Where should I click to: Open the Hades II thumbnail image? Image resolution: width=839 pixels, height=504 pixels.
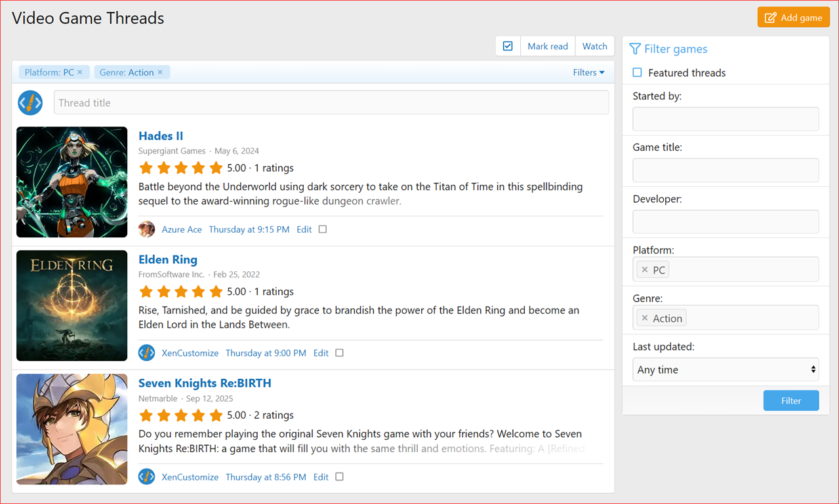(x=72, y=182)
